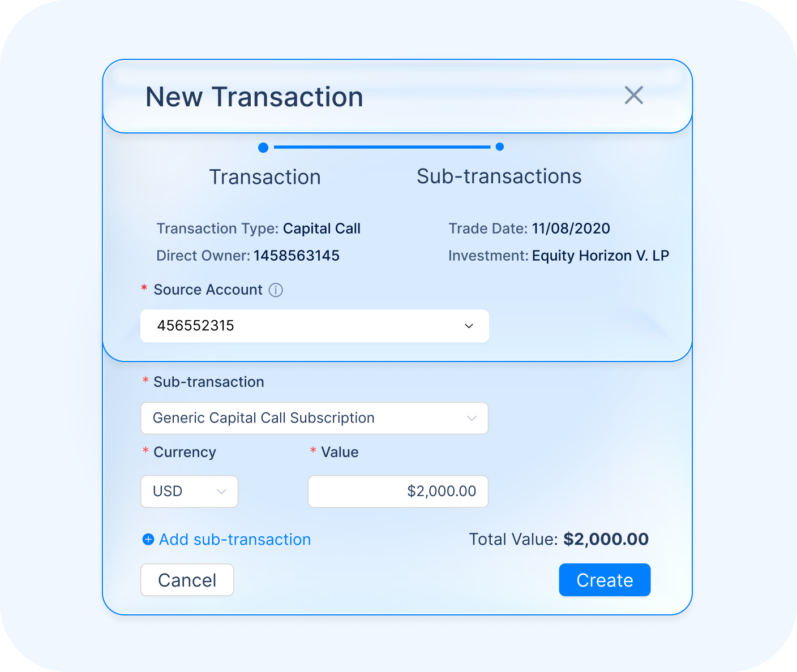Click the Direct Owner number 1458563145
Screen dimensions: 797x672
296,256
